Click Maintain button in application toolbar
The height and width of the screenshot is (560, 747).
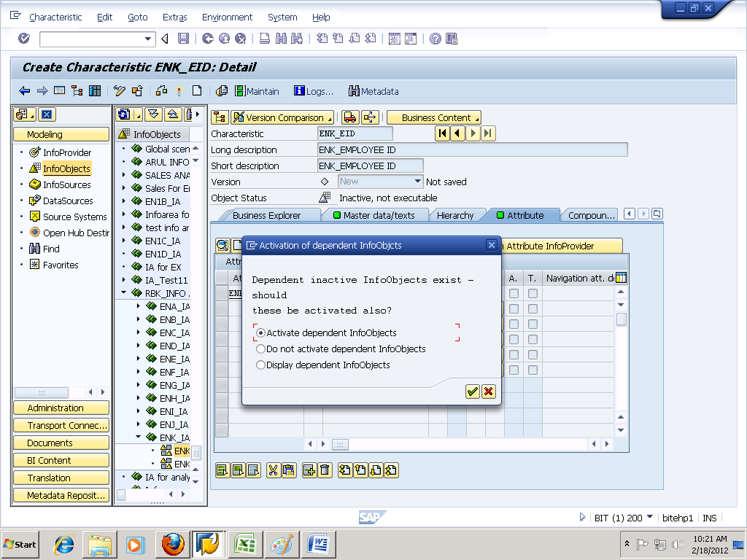coord(258,91)
